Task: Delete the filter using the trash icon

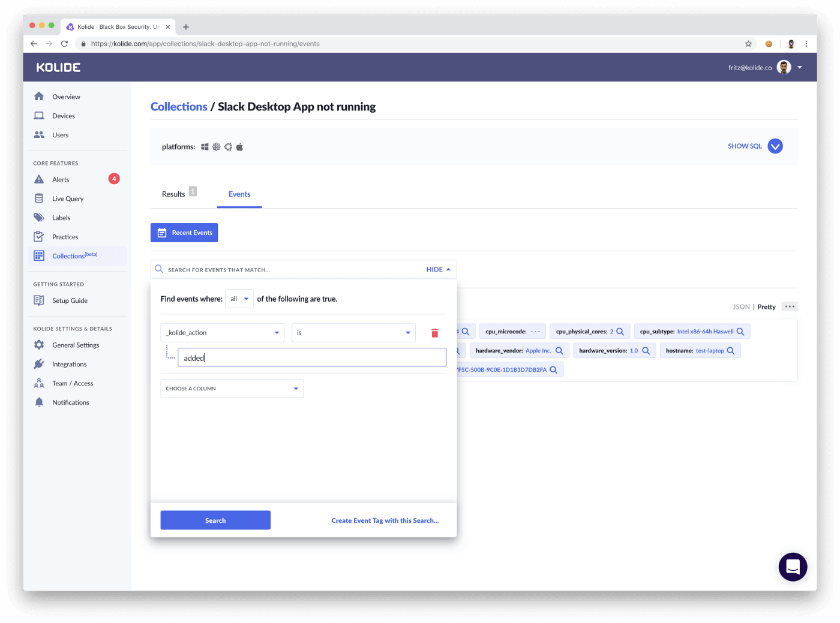Action: pyautogui.click(x=434, y=332)
